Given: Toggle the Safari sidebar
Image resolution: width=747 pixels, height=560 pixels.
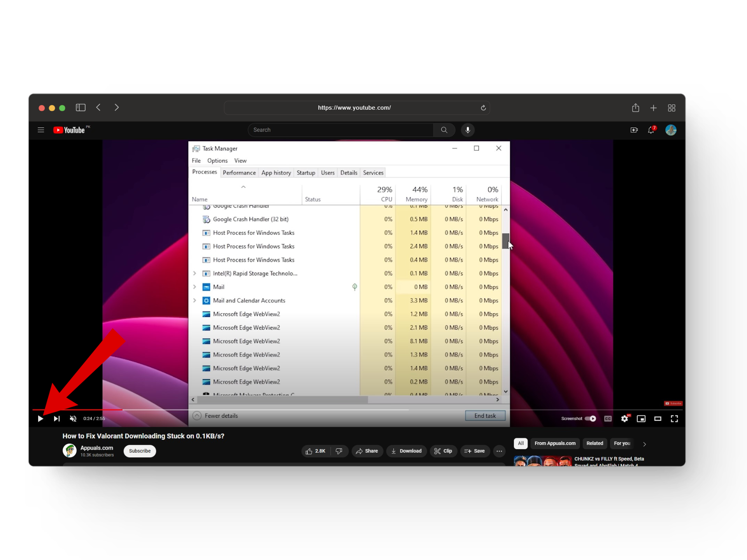Looking at the screenshot, I should pos(81,108).
